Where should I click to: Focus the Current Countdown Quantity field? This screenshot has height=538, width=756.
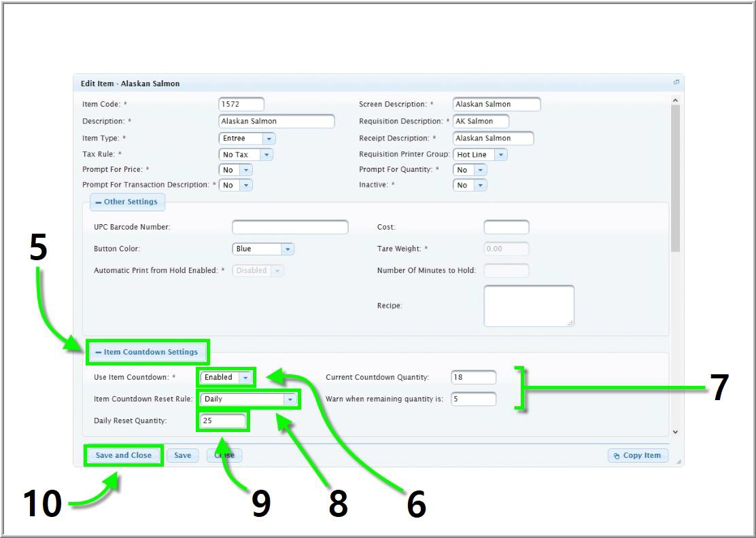(473, 378)
